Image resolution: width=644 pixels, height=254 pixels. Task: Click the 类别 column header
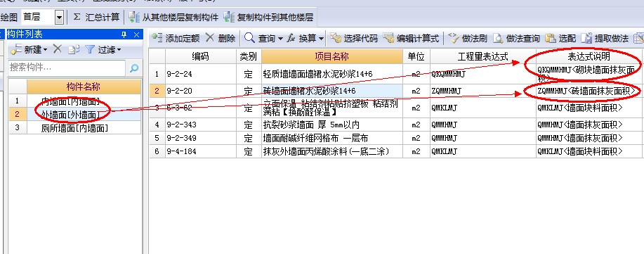coord(249,56)
